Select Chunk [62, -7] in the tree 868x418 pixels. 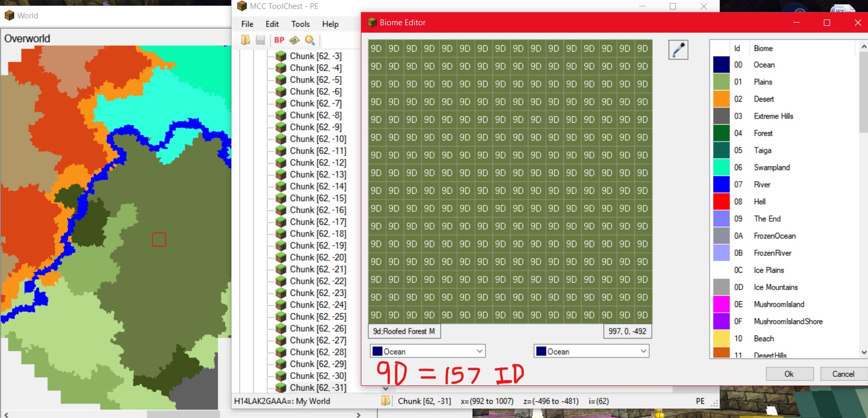pos(316,103)
